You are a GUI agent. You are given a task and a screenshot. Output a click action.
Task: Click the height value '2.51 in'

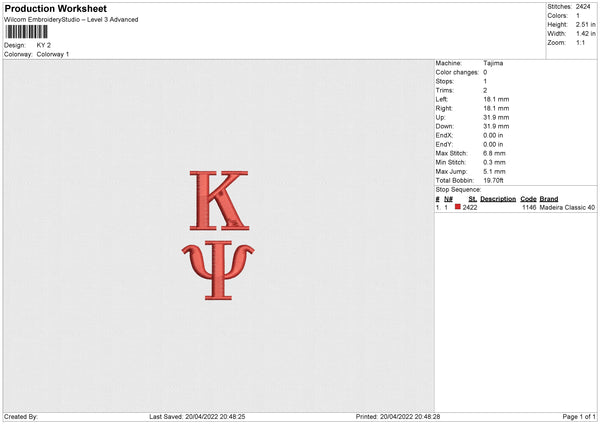click(585, 24)
